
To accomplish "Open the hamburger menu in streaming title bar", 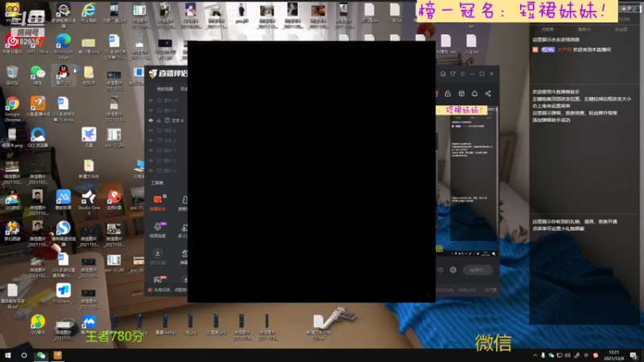I will (x=462, y=74).
